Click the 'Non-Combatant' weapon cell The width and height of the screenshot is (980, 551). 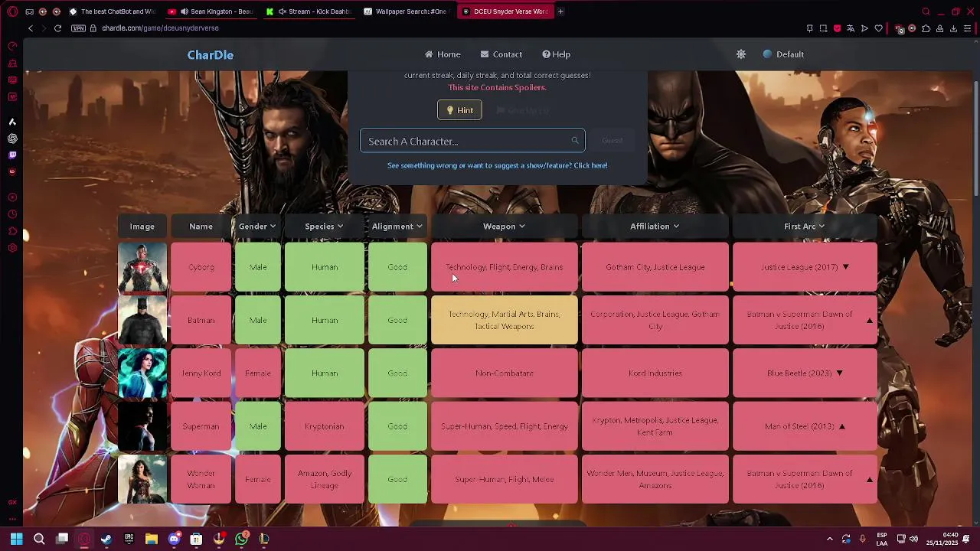(x=504, y=373)
